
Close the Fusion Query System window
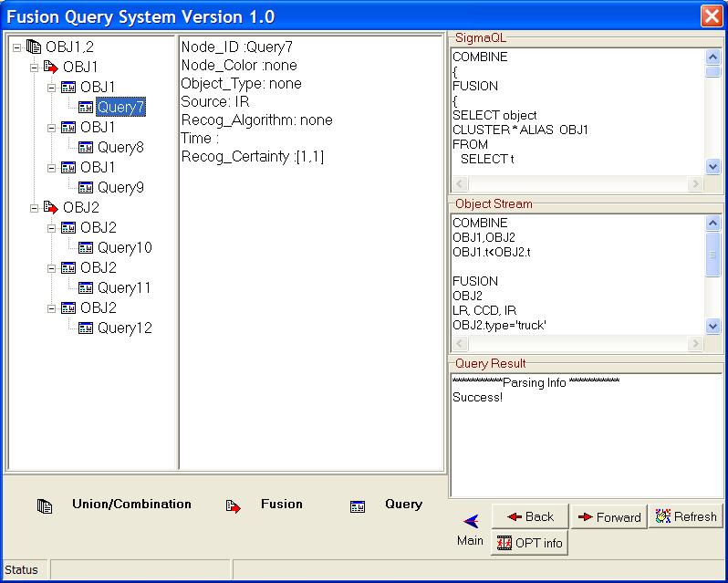click(712, 16)
